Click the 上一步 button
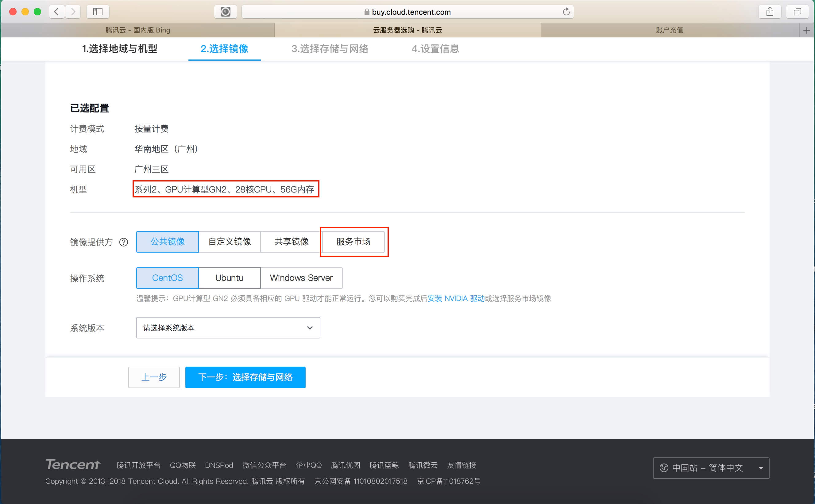815x504 pixels. click(154, 377)
